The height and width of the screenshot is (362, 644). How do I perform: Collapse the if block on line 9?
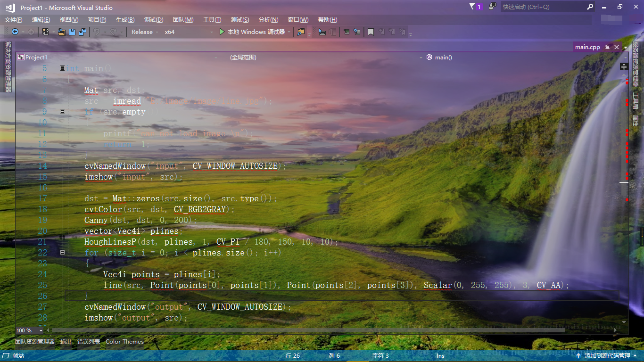click(63, 112)
